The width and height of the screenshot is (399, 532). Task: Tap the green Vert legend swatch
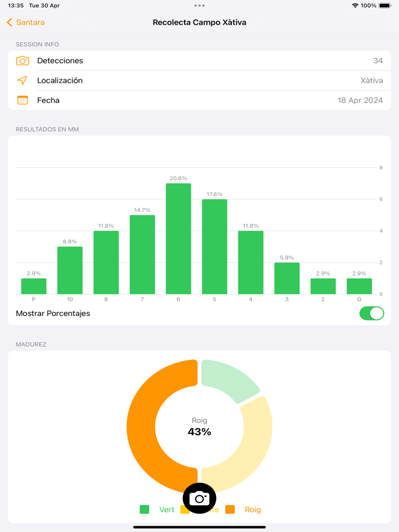tap(144, 509)
